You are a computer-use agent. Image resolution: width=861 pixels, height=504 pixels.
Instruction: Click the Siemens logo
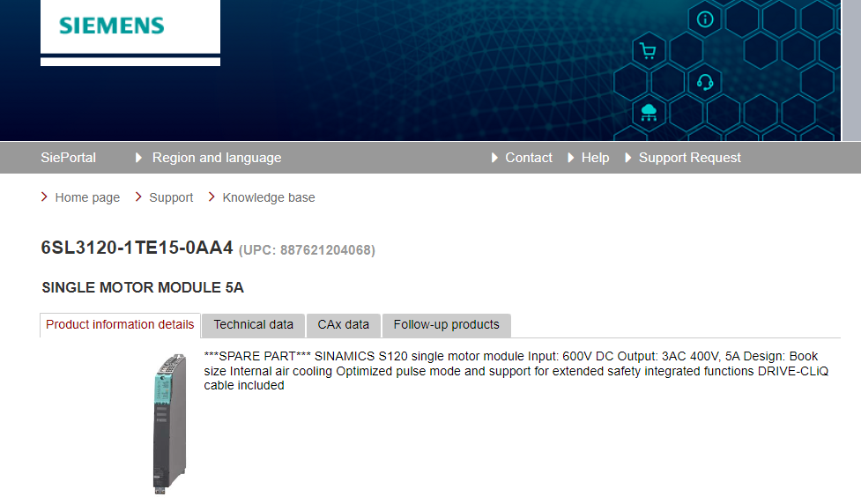[x=112, y=26]
